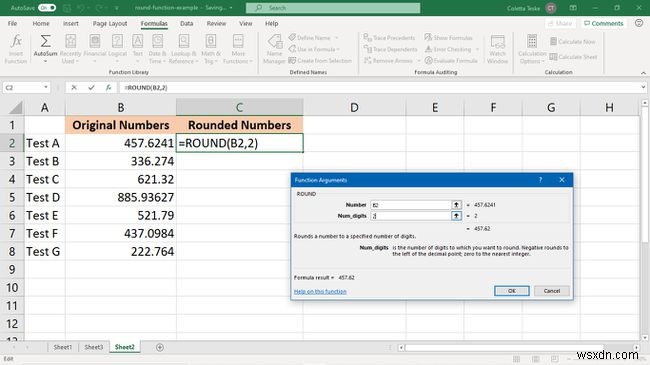Open the Watch Window
This screenshot has width=650, height=365.
(x=497, y=49)
